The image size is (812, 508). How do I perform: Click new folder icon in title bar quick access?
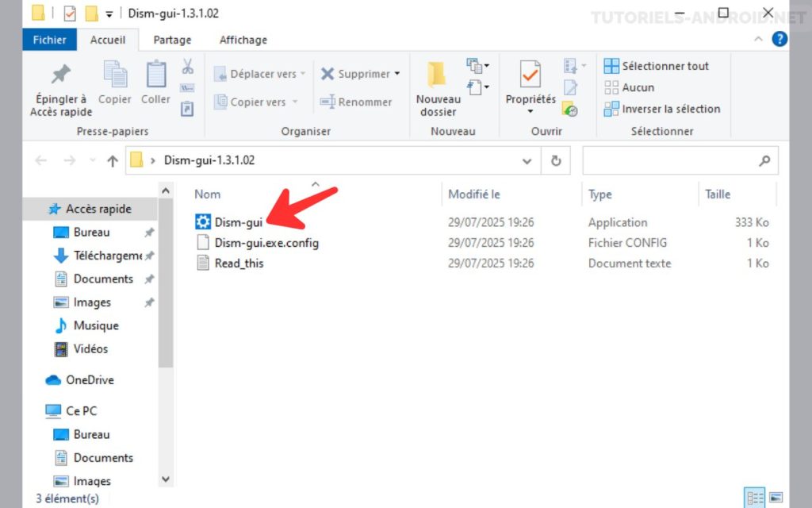point(92,13)
